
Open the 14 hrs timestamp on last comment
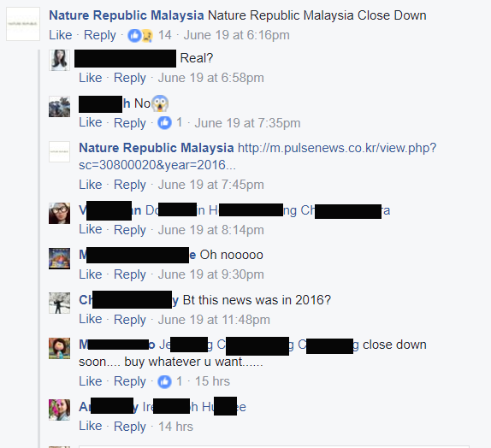175,427
